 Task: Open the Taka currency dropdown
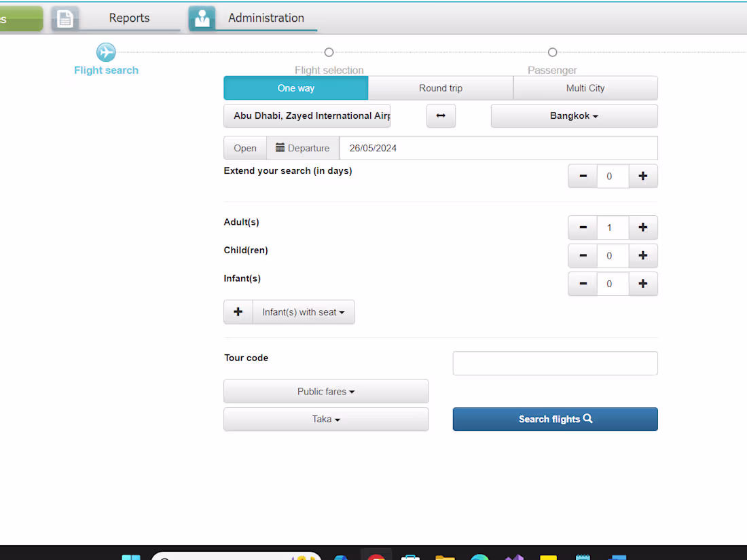326,419
